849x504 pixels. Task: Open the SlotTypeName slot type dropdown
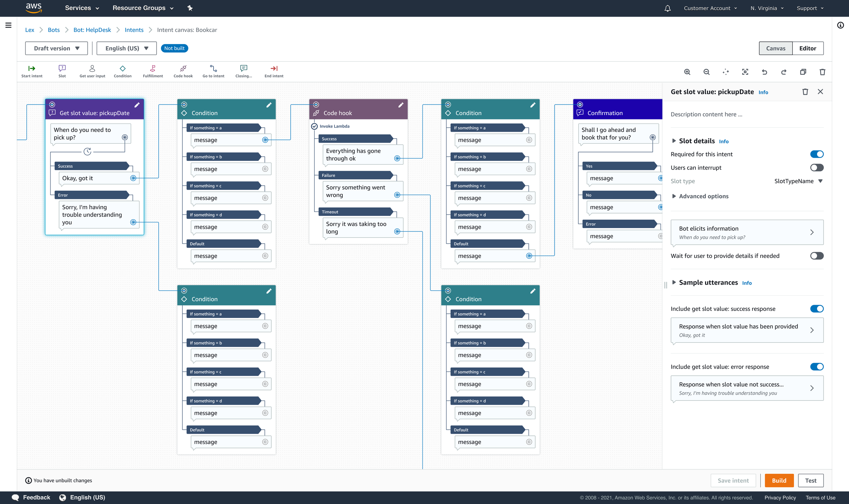click(798, 181)
